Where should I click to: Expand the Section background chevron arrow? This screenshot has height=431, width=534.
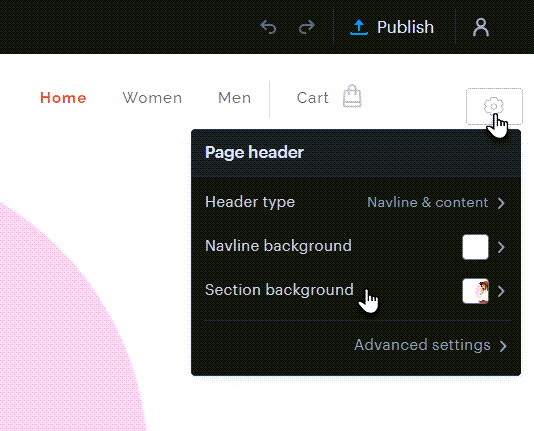501,291
